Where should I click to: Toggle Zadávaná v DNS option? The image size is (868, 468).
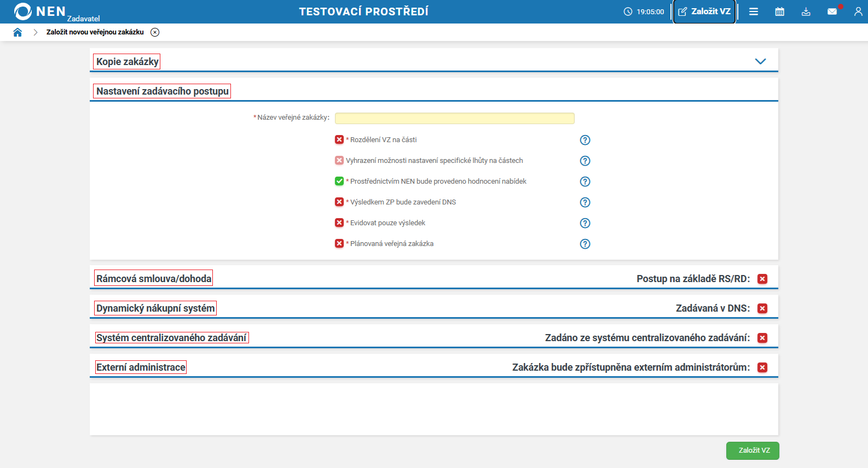tap(762, 308)
